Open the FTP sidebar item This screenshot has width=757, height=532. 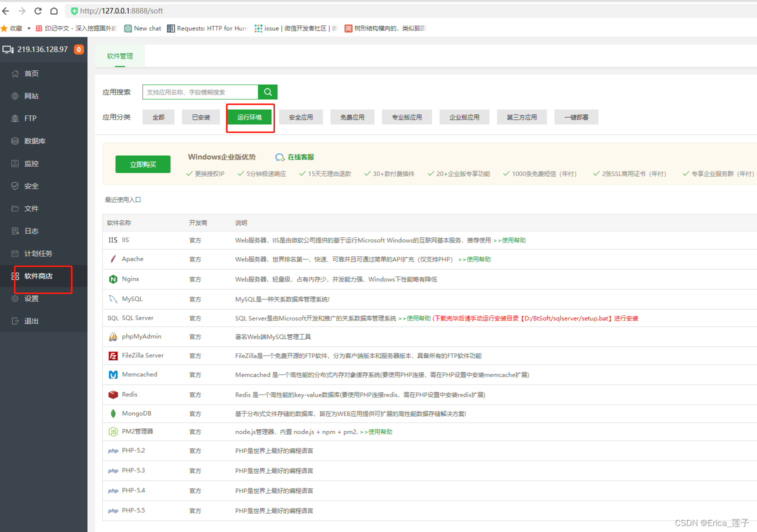[43, 118]
